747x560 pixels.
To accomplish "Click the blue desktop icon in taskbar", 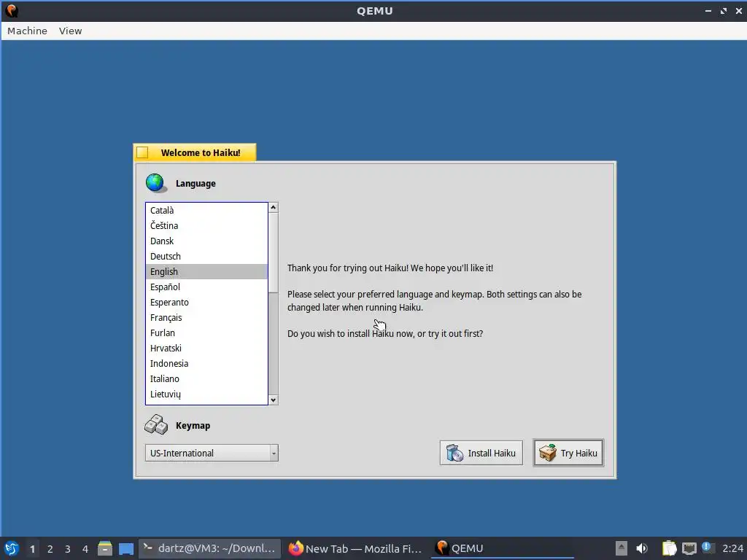I will coord(126,549).
